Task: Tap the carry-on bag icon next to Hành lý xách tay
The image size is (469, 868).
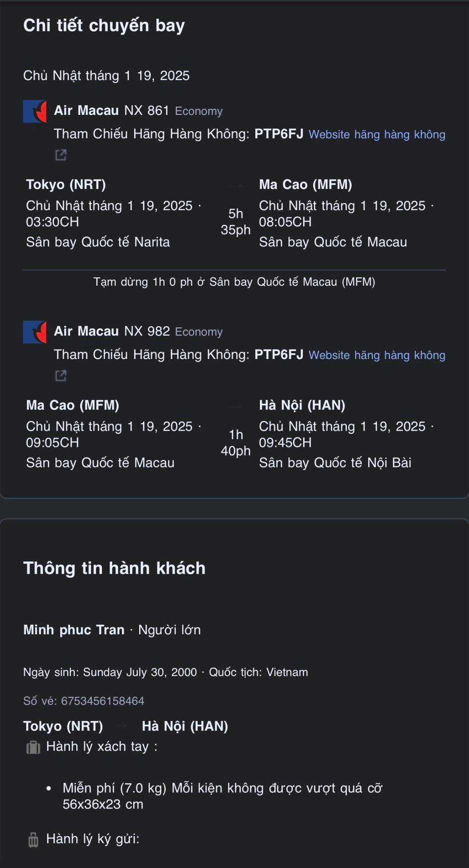Action: pos(33,747)
